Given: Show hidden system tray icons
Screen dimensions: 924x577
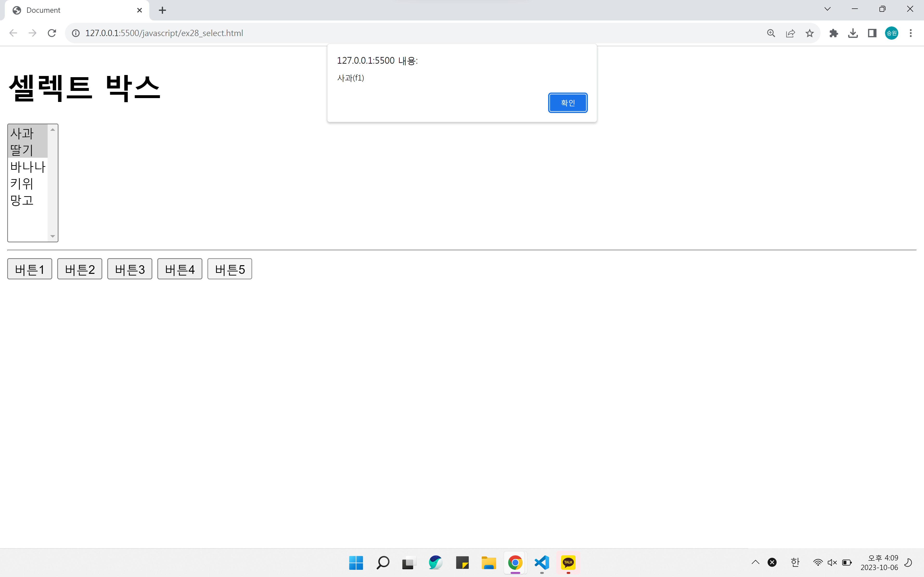Looking at the screenshot, I should 755,562.
